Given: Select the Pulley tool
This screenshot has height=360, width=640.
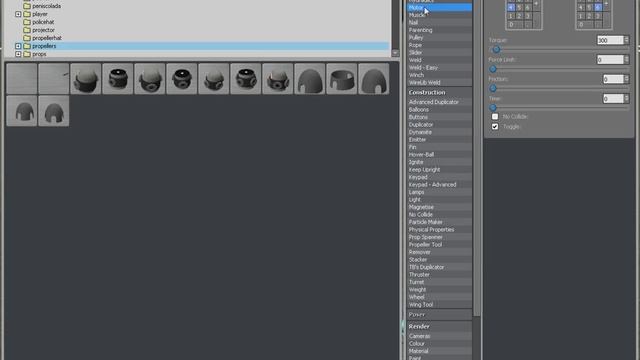Looking at the screenshot, I should [439, 38].
